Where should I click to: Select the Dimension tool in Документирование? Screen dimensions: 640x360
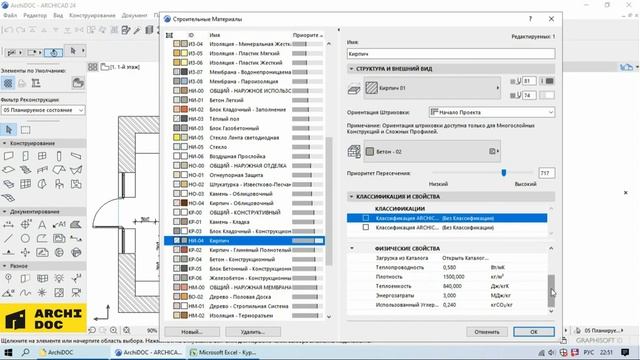click(x=9, y=224)
